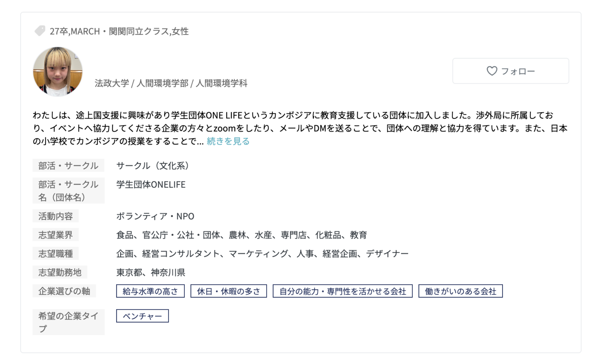Click the heart icon in the follow button
The width and height of the screenshot is (607, 364).
pyautogui.click(x=492, y=71)
